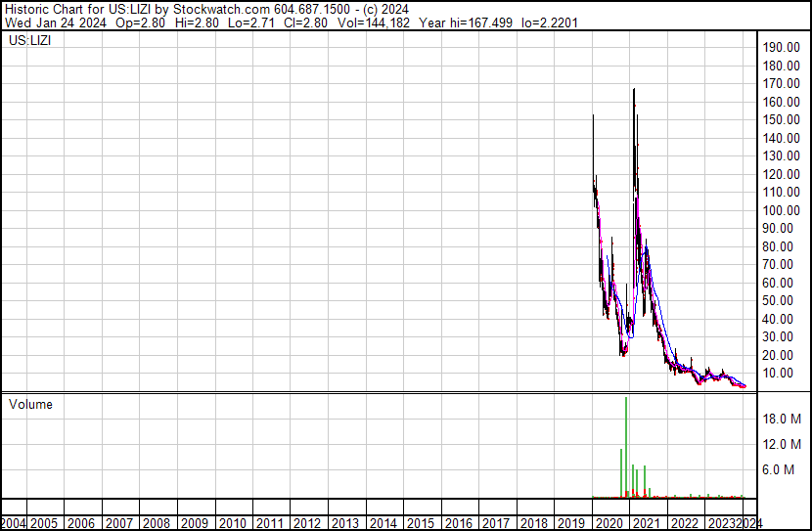Screen dimensions: 812x531
Task: Select the 2020 year label on the time axis
Action: pos(609,523)
